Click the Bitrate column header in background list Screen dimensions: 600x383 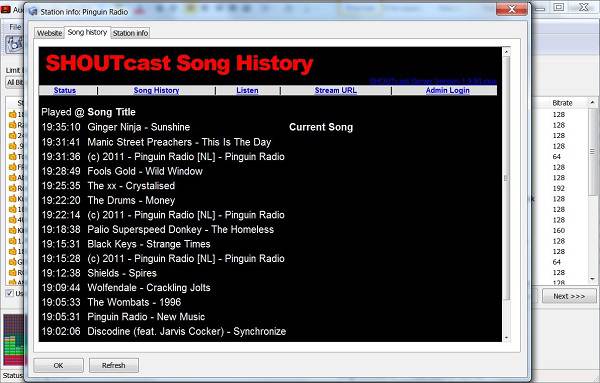[562, 103]
